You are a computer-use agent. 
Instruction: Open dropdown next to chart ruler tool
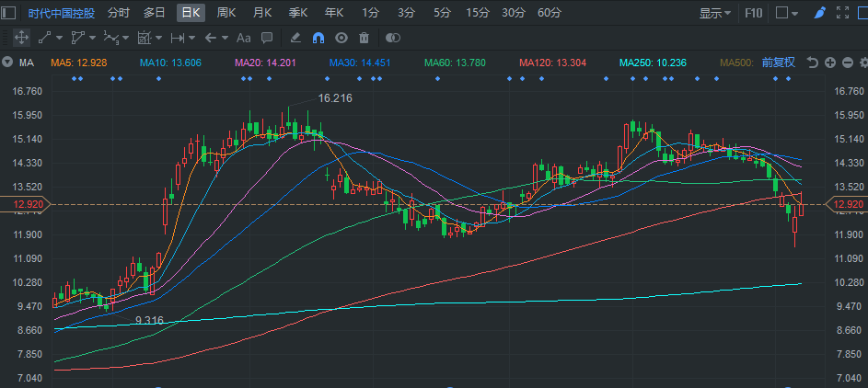pos(159,38)
